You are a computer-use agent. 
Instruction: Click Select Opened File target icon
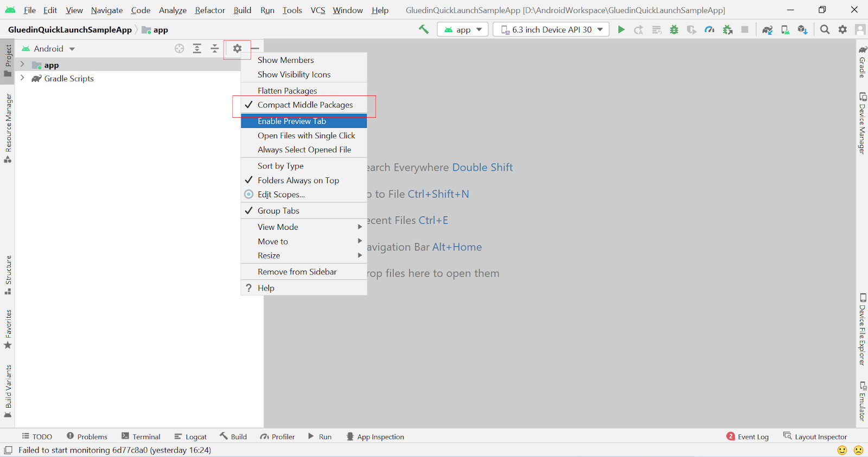(x=180, y=48)
